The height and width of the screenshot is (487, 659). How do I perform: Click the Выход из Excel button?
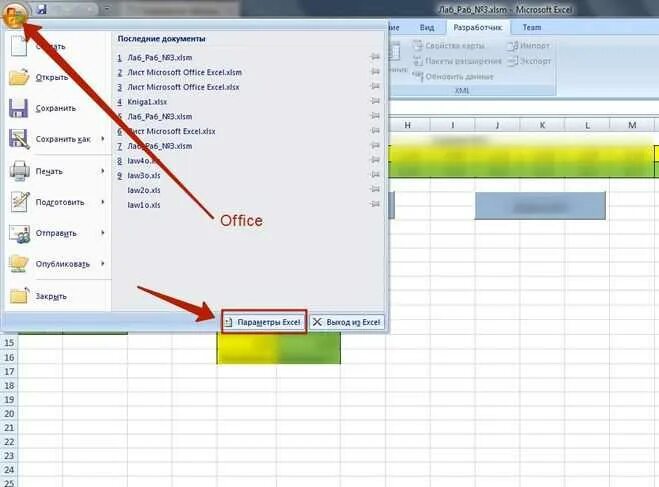(x=347, y=322)
